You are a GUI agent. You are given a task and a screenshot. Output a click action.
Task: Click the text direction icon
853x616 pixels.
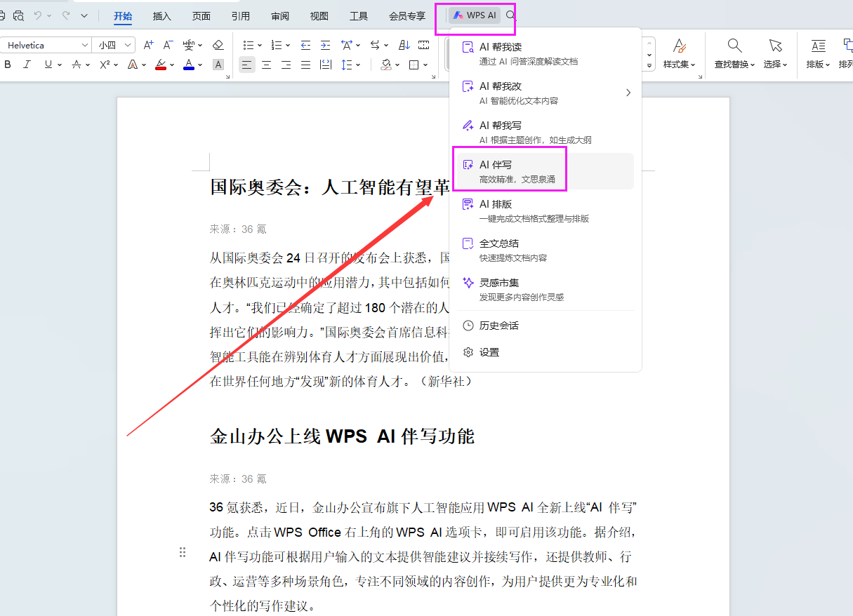[375, 45]
